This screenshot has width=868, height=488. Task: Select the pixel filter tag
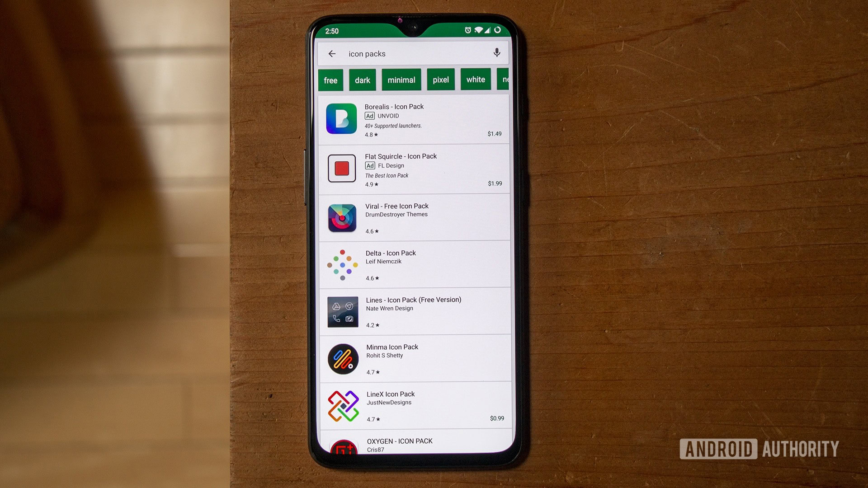[441, 79]
